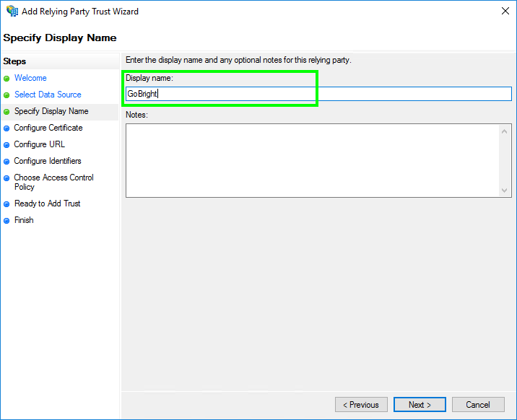Image resolution: width=517 pixels, height=420 pixels.
Task: Click the wizard icon in title bar
Action: (12, 12)
